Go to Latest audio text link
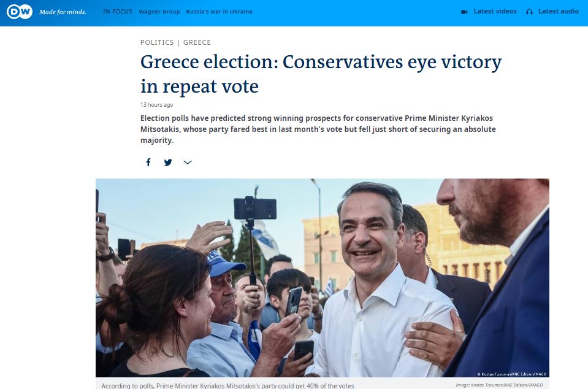588x389 pixels. (558, 12)
